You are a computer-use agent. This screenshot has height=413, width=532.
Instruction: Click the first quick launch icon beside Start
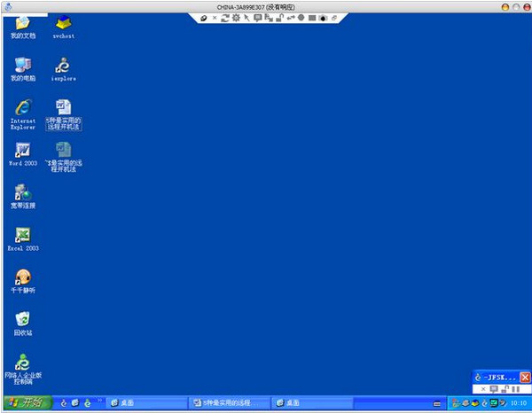point(64,402)
